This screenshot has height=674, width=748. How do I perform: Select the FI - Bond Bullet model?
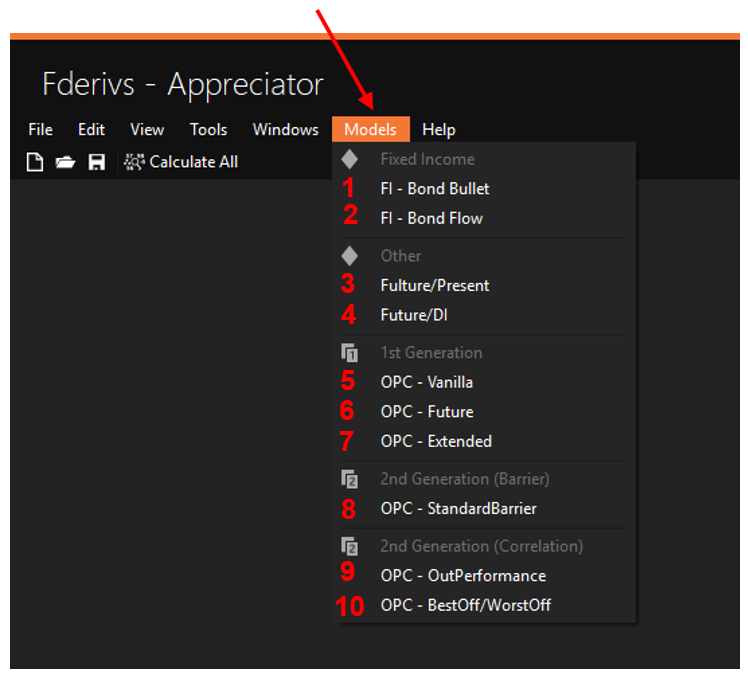[434, 189]
